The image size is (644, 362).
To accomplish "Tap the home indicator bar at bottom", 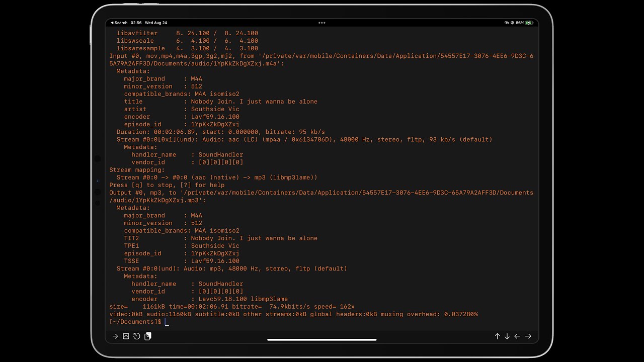I will (x=322, y=339).
